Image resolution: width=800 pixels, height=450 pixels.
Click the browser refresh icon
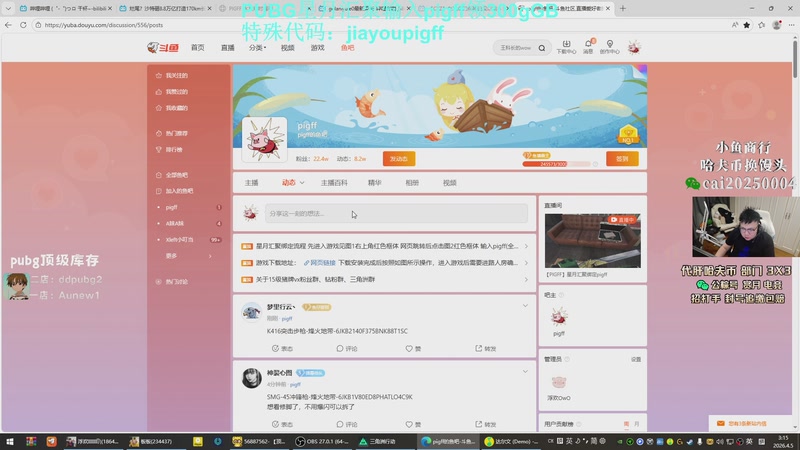tap(23, 24)
